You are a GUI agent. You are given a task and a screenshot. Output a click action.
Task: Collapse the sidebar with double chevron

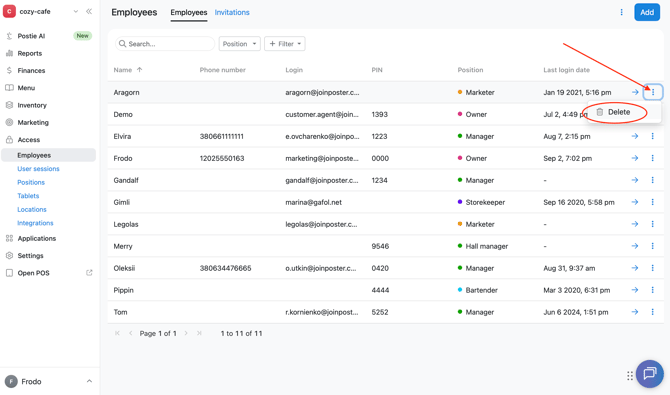(x=89, y=12)
